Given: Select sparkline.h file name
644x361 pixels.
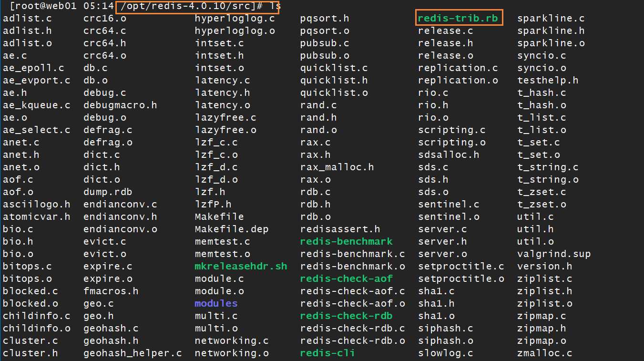Looking at the screenshot, I should click(551, 31).
